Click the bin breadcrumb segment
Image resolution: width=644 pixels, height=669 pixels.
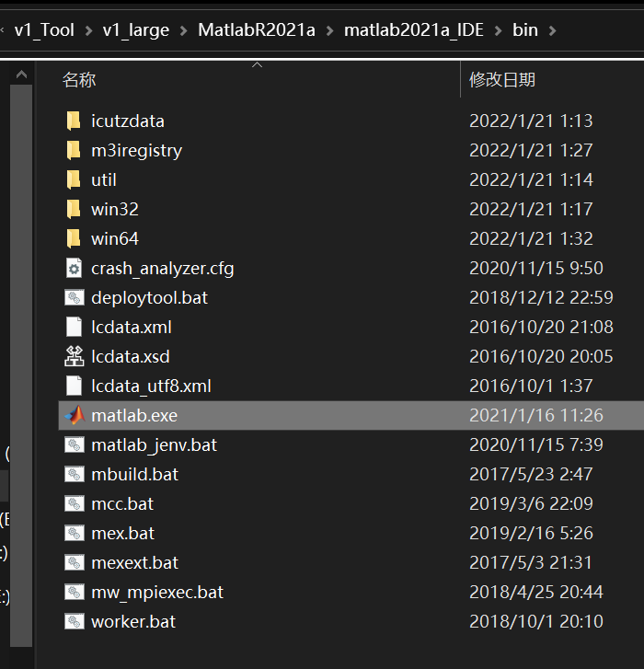click(x=525, y=30)
